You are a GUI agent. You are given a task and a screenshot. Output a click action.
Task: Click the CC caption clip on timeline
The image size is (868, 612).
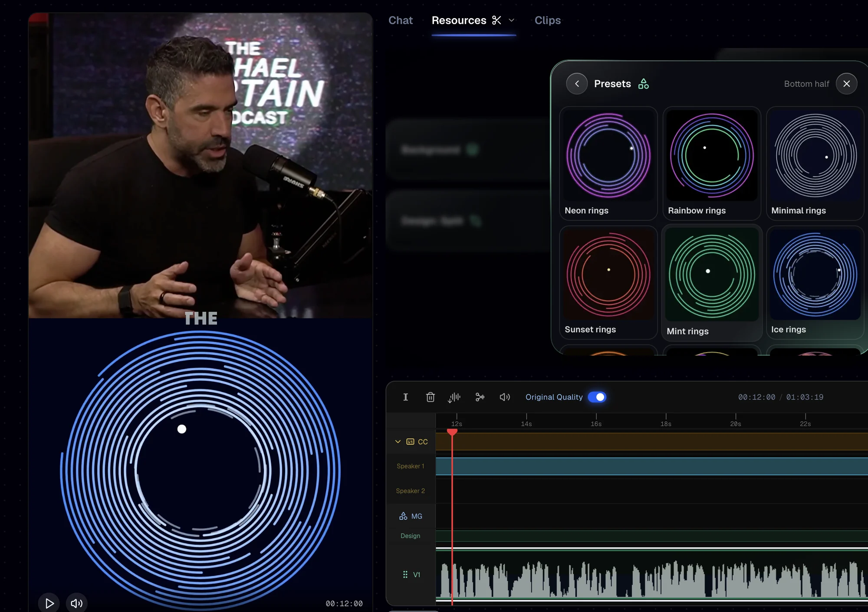(651, 442)
